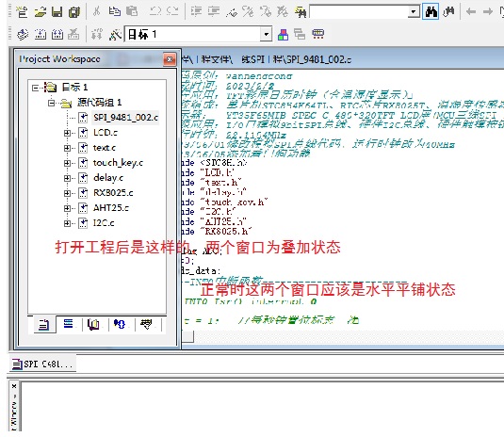Click the File Extensions and Books icon
The width and height of the screenshot is (504, 437).
[x=283, y=35]
